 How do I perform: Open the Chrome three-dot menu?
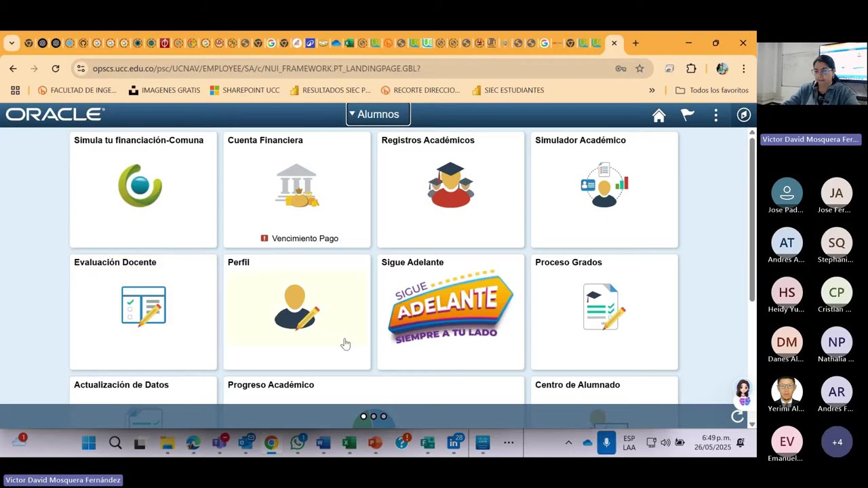coord(744,68)
